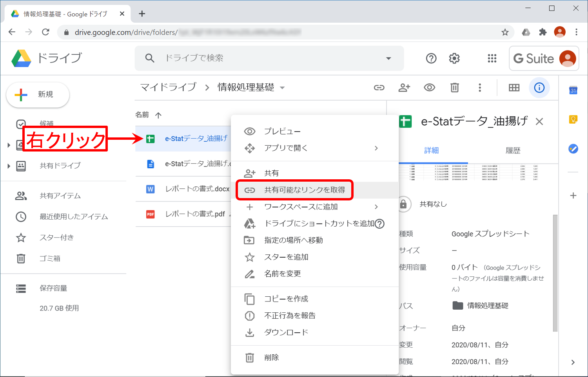Viewport: 588px width, 377px height.
Task: Go back in the browser
Action: click(x=12, y=32)
